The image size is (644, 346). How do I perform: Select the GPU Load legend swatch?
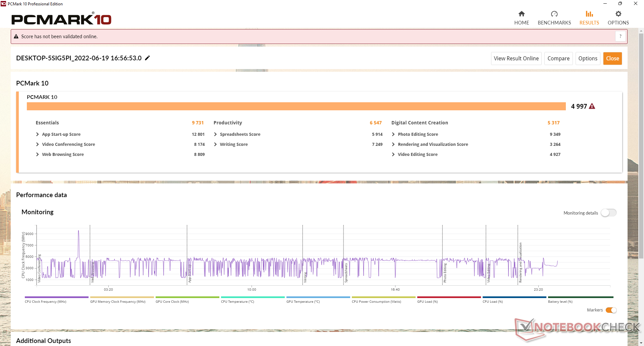449,297
